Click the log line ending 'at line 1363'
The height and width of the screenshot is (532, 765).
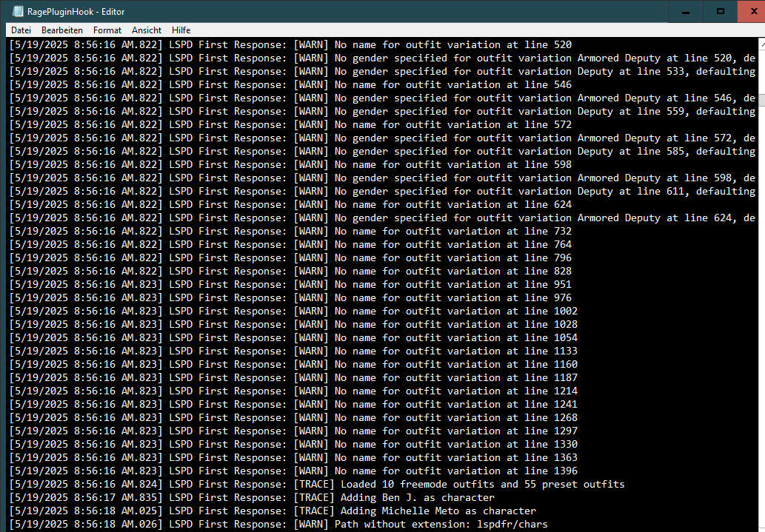(293, 458)
